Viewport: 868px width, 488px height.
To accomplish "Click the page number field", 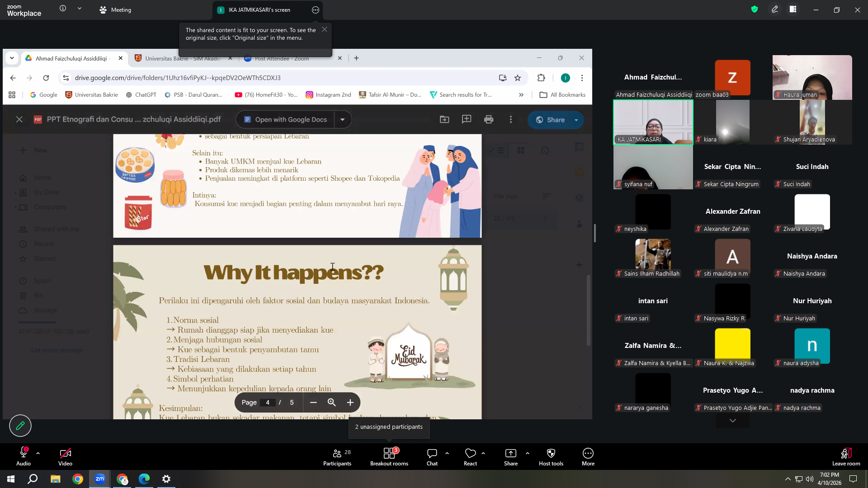I will (x=268, y=402).
